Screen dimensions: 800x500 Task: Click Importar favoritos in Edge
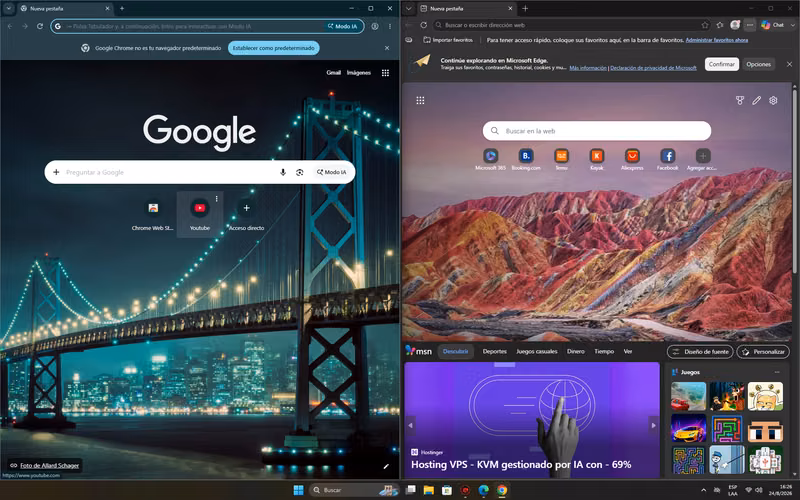point(448,40)
